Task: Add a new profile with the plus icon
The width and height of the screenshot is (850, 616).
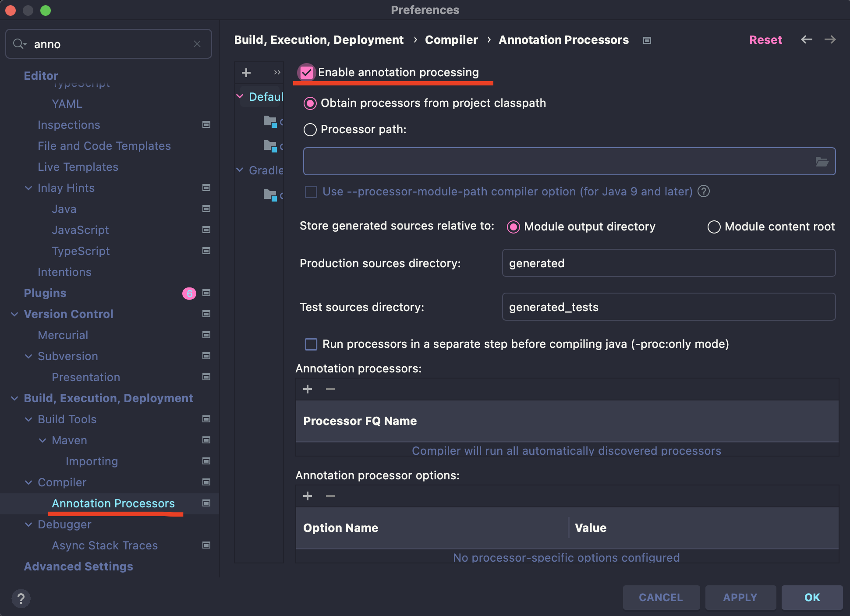Action: point(246,73)
